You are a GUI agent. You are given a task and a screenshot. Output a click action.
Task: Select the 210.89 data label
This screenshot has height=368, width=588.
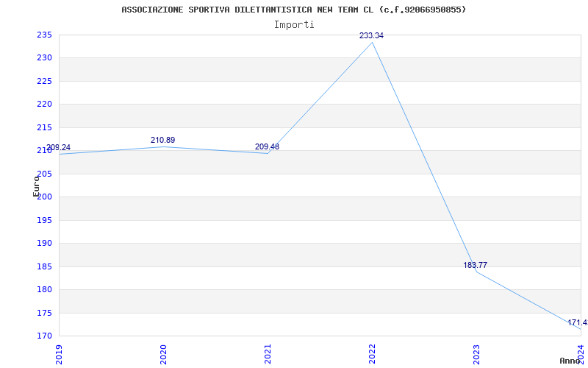(x=162, y=140)
